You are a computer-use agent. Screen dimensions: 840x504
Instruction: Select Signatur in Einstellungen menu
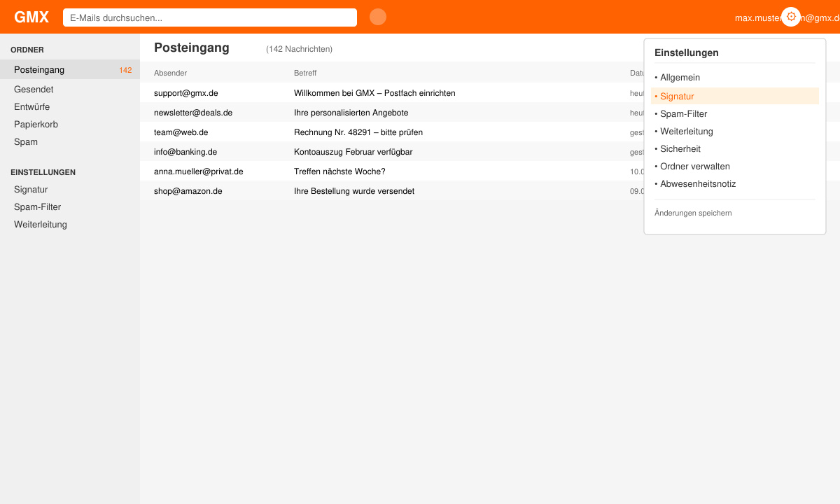click(735, 96)
